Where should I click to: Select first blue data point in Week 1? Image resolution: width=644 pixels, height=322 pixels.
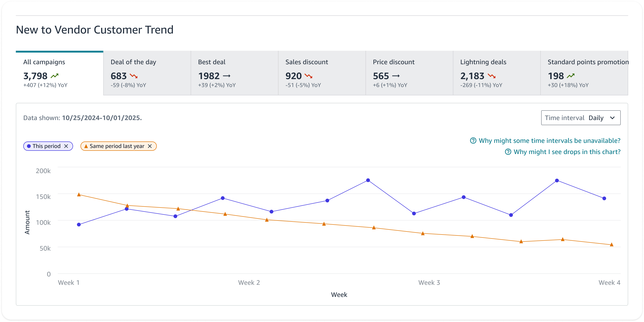click(79, 225)
